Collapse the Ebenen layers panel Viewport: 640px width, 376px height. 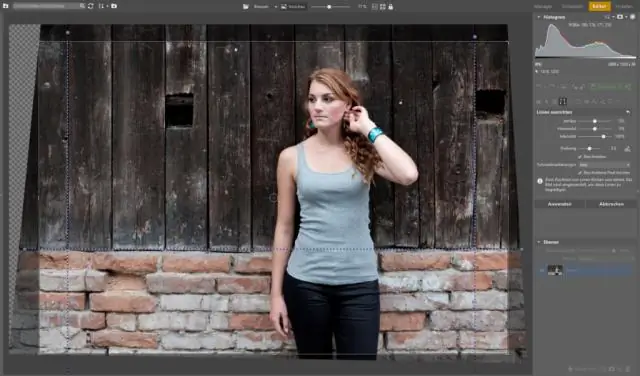point(539,242)
